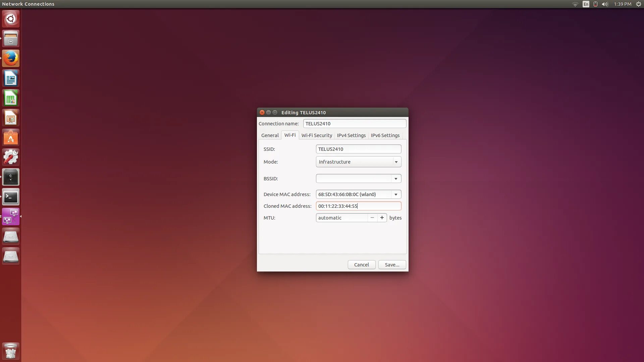The height and width of the screenshot is (362, 644).
Task: Click the Cloned MAC address field
Action: point(358,206)
